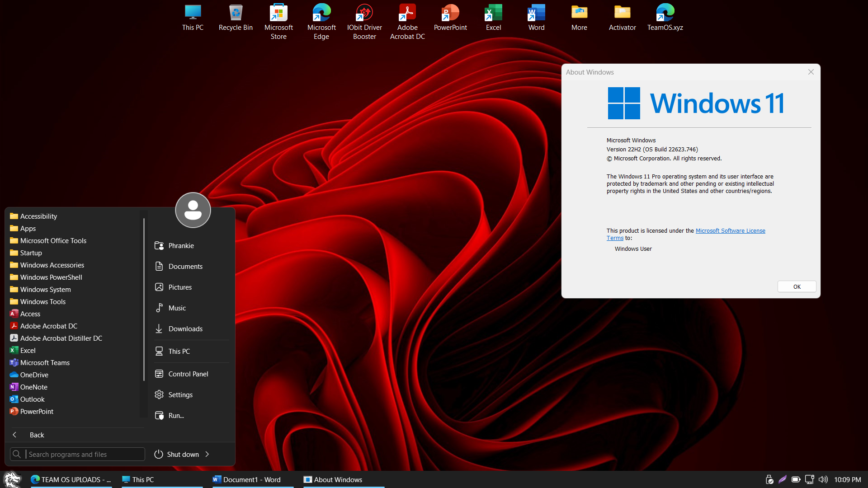Open TeamOS.xyz desktop shortcut

pos(665,18)
